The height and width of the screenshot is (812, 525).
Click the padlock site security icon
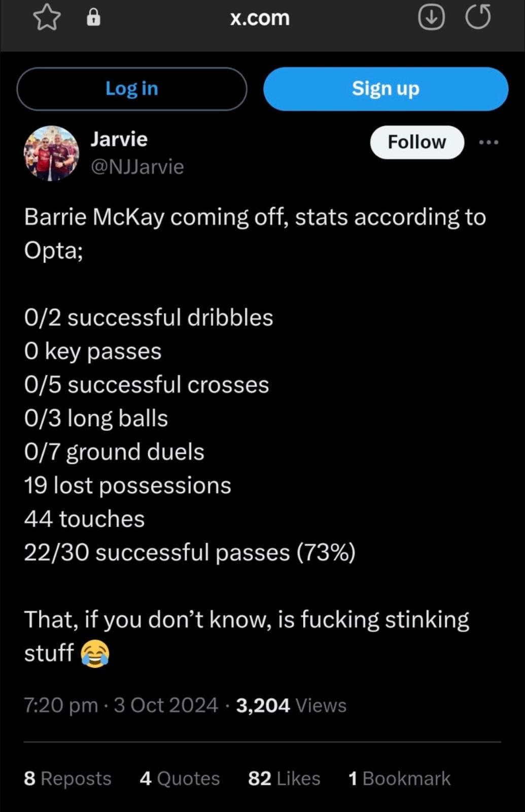pyautogui.click(x=93, y=18)
